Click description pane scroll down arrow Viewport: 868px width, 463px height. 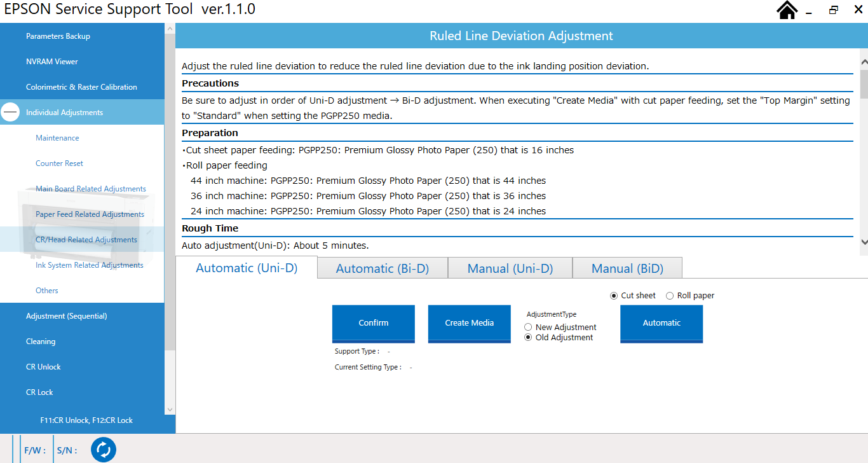(x=864, y=242)
